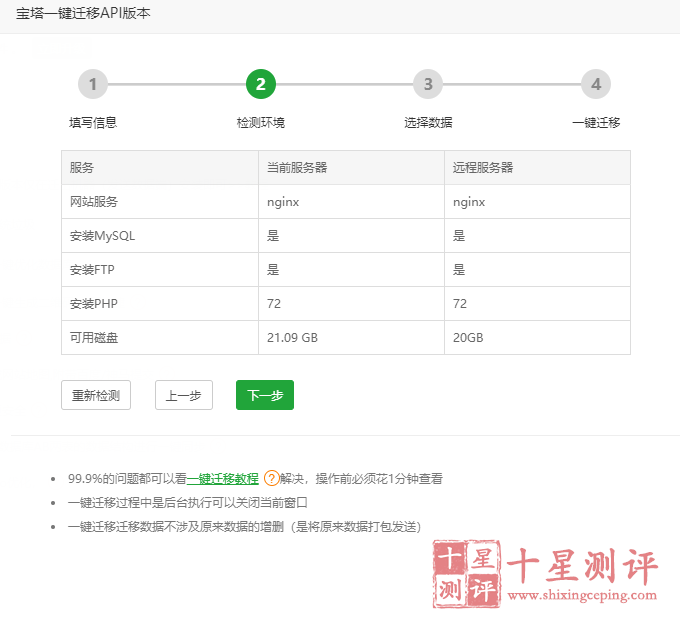Click the 检测环境 step label
680x629 pixels.
pos(260,123)
